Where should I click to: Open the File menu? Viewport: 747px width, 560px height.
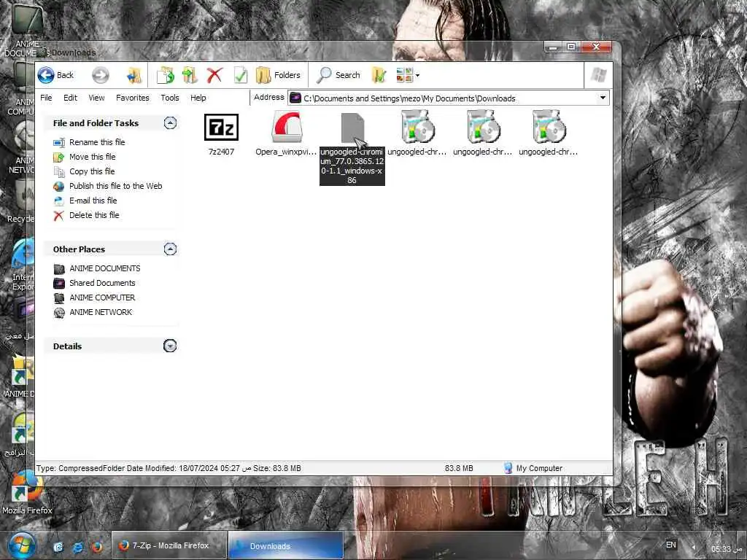click(x=46, y=98)
